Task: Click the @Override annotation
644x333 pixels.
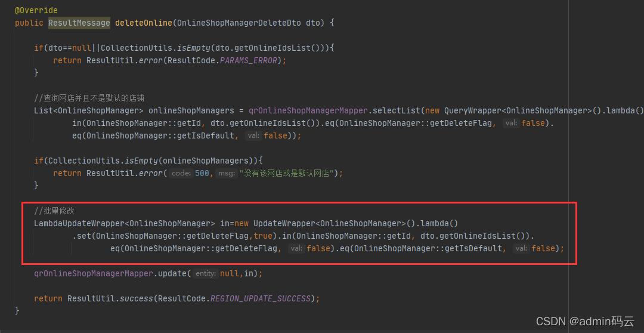Action: (x=36, y=10)
